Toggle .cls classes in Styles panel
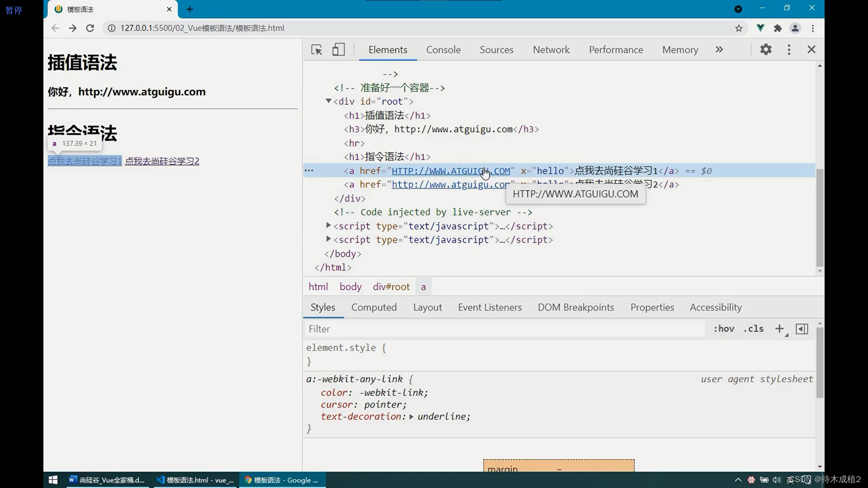Viewport: 868px width, 488px height. pyautogui.click(x=754, y=329)
